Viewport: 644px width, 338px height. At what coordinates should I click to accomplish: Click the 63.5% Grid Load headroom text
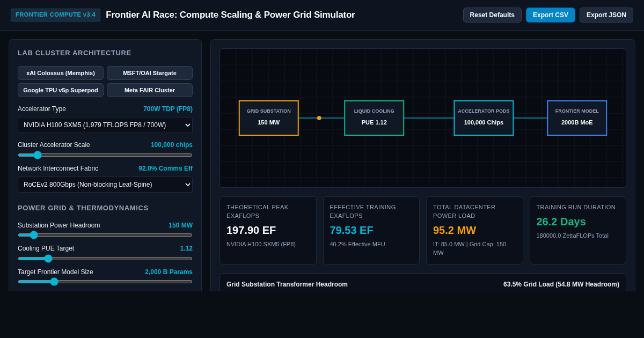561,284
